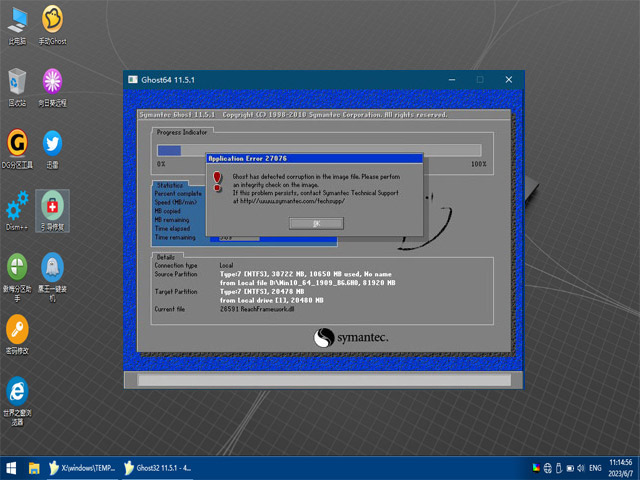Launch the 手动Ghost desktop shortcut
Image resolution: width=640 pixels, height=480 pixels.
tap(52, 25)
